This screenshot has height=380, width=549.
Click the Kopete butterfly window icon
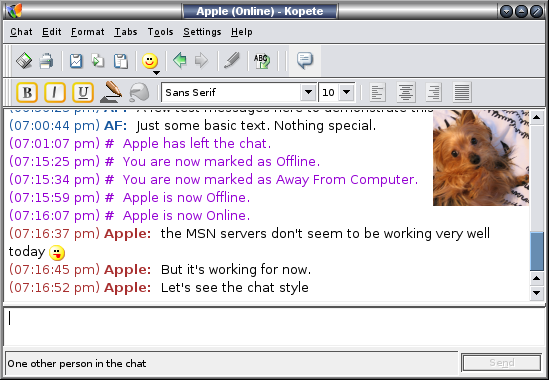(15, 10)
